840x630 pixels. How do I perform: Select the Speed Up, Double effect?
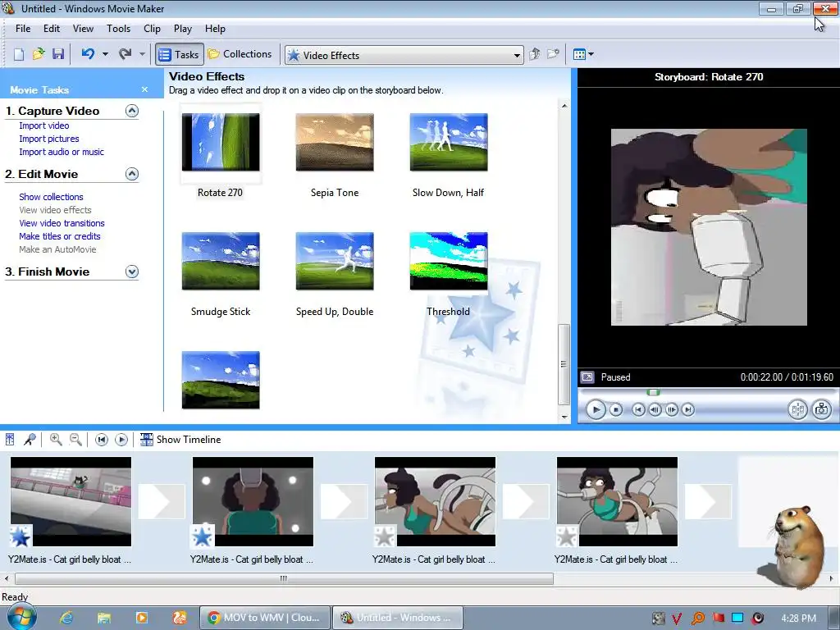click(x=335, y=261)
